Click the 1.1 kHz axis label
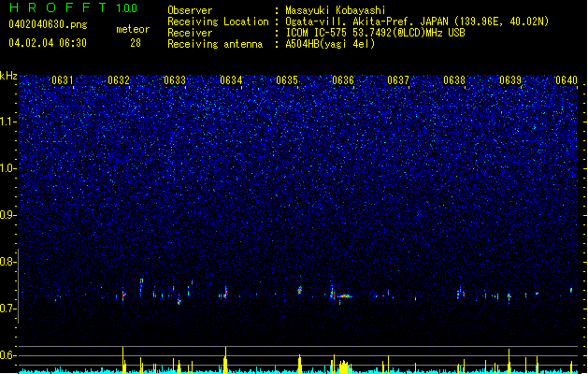This screenshot has width=588, height=374. click(7, 122)
